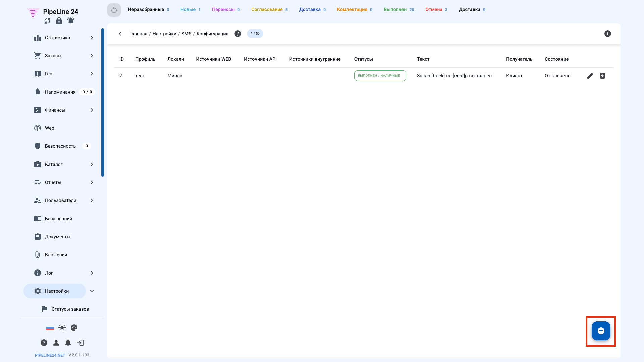
Task: Click the Настройки breadcrumb link
Action: click(x=164, y=34)
